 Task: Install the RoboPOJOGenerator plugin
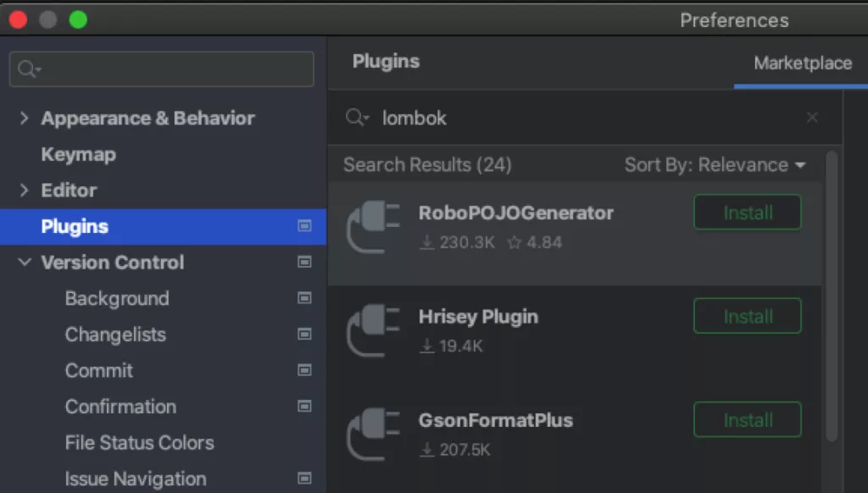(748, 213)
